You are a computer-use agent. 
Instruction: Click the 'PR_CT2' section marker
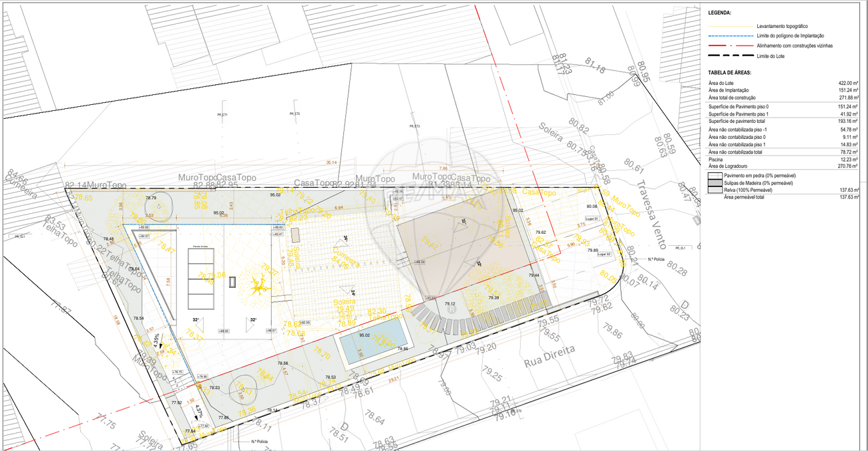[x=294, y=114]
